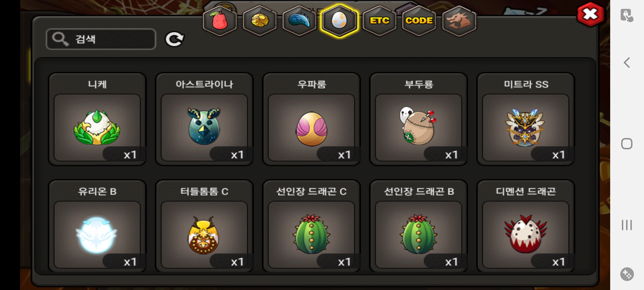Screen dimensions: 644x290
Task: Click the 검색 search input field
Action: (x=101, y=39)
